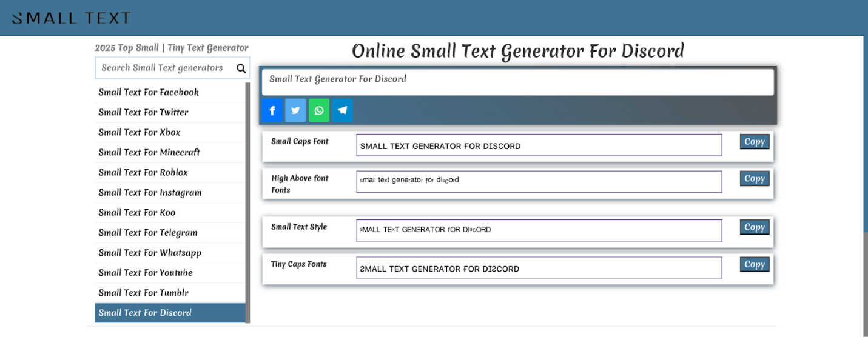Choose Small Text For Tumblr
Screen dimensions: 868x337
[170, 293]
